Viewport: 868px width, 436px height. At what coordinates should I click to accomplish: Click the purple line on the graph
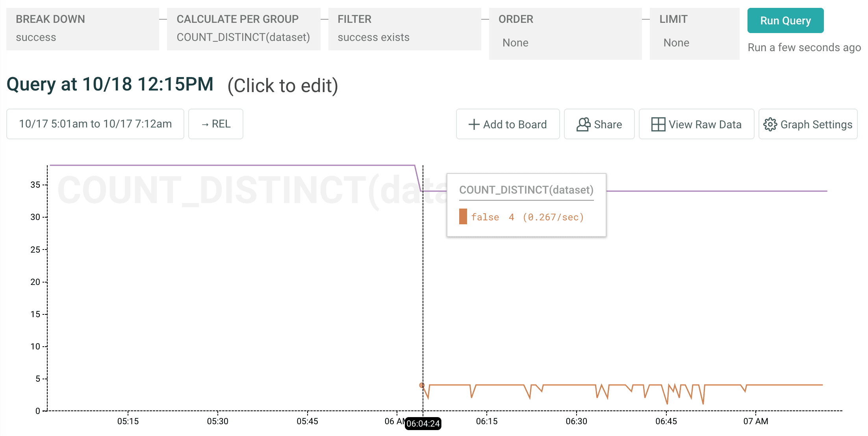pos(236,165)
